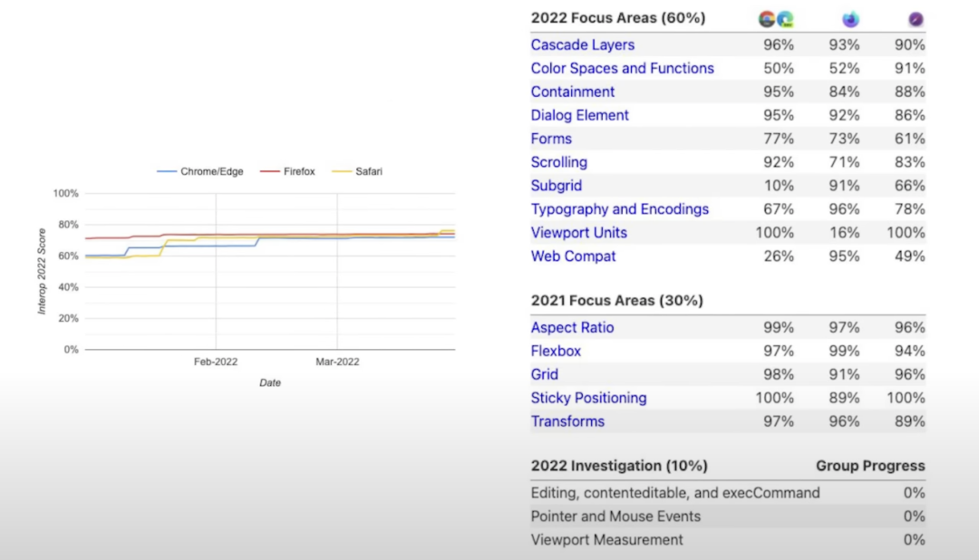
Task: Open the Typography and Encodings link
Action: click(620, 209)
